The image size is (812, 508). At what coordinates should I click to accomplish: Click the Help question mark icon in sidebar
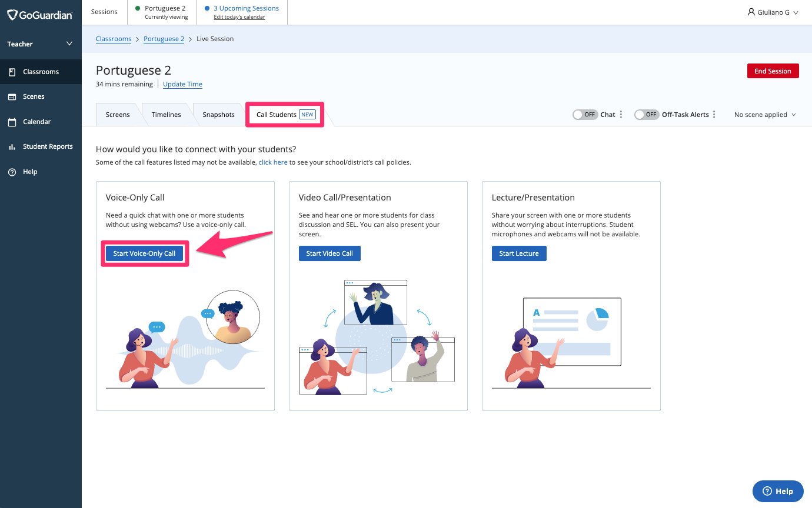point(12,172)
